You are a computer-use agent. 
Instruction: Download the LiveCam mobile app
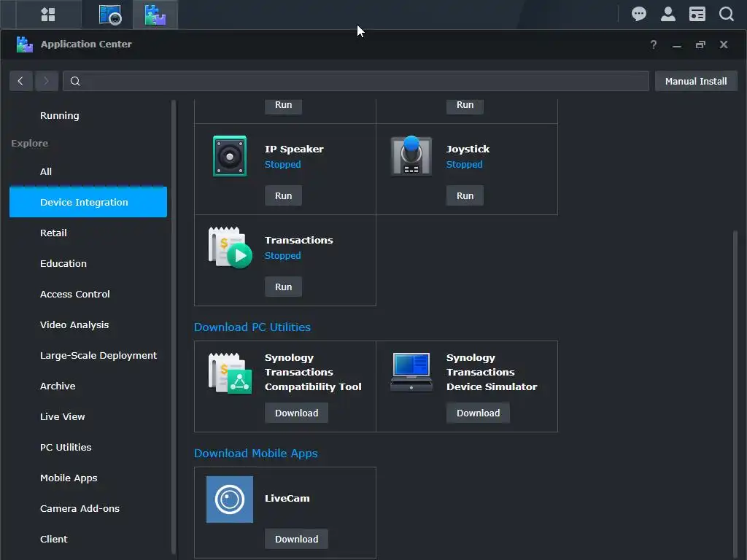coord(296,539)
